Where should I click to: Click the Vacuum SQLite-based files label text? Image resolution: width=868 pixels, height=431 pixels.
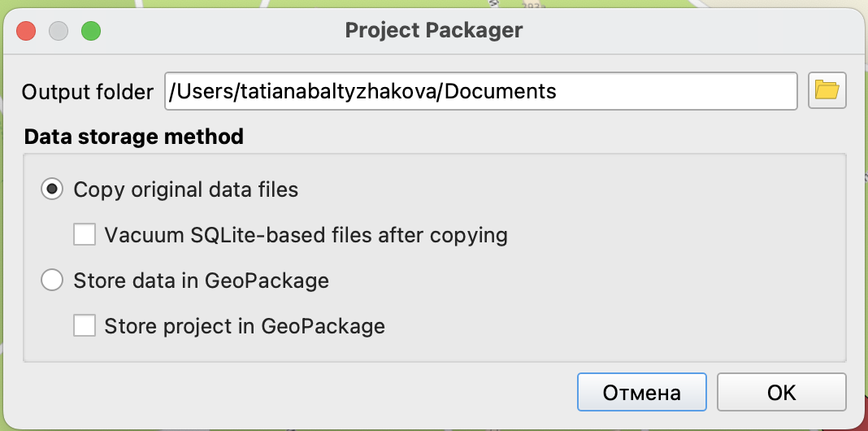(x=306, y=236)
